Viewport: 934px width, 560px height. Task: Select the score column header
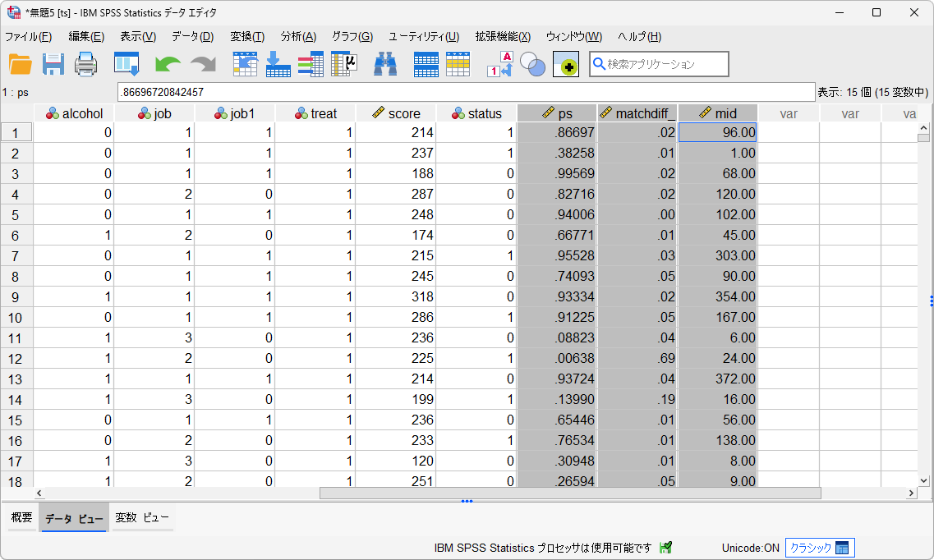click(396, 113)
